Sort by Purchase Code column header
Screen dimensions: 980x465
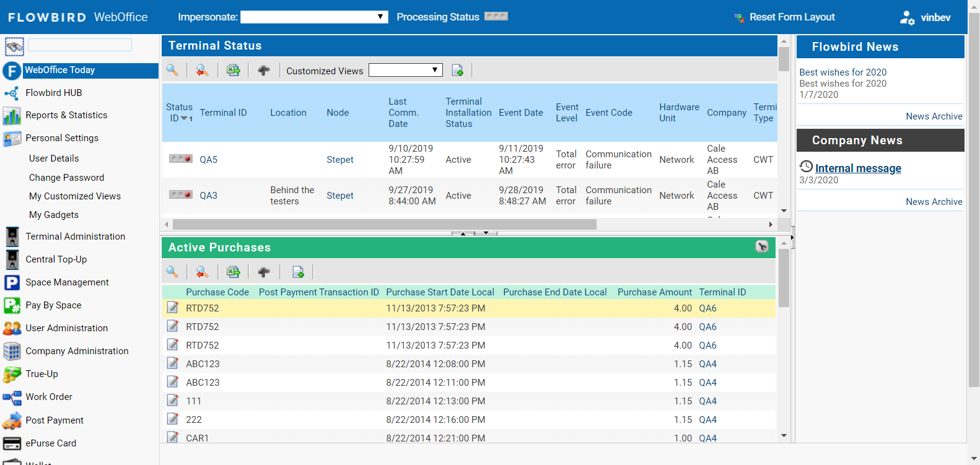coord(217,292)
